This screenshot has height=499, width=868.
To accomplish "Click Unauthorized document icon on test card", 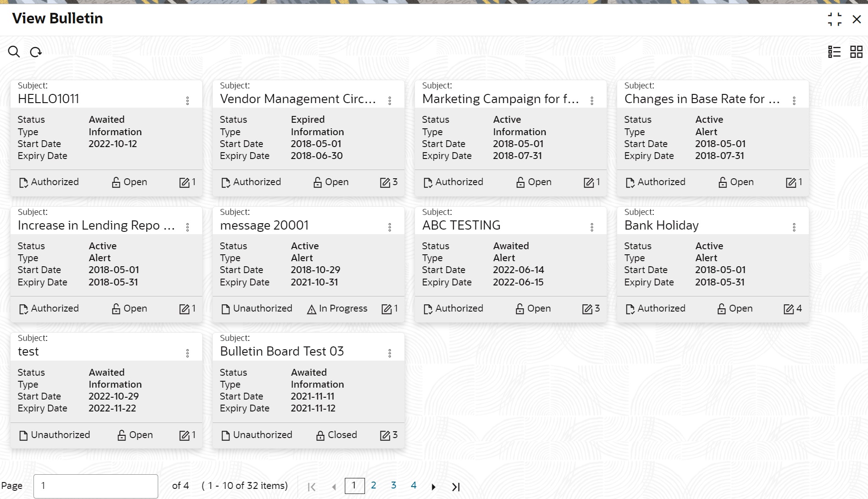I will pos(23,435).
